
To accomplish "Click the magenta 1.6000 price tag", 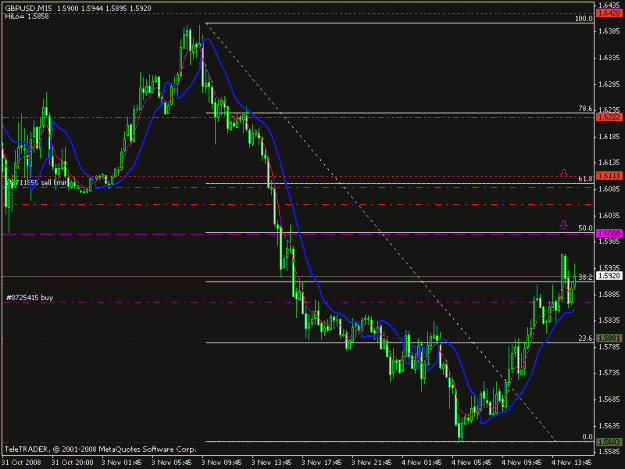I will pyautogui.click(x=609, y=234).
